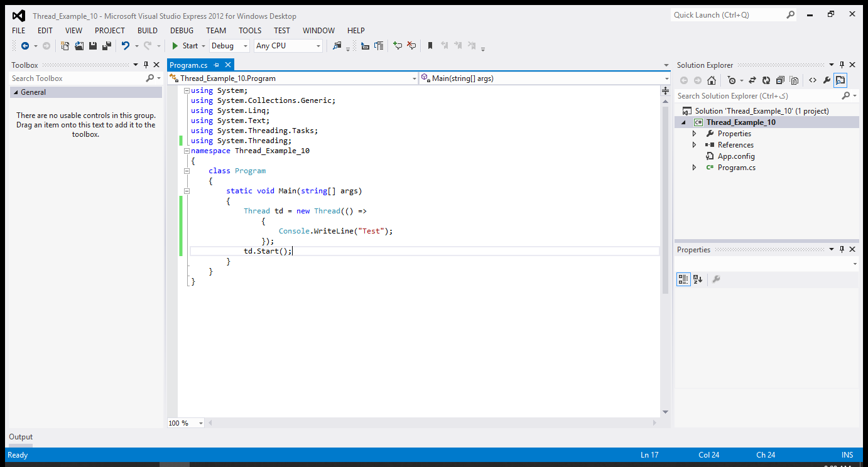Close the Toolbox panel
The image size is (868, 467).
pos(156,65)
